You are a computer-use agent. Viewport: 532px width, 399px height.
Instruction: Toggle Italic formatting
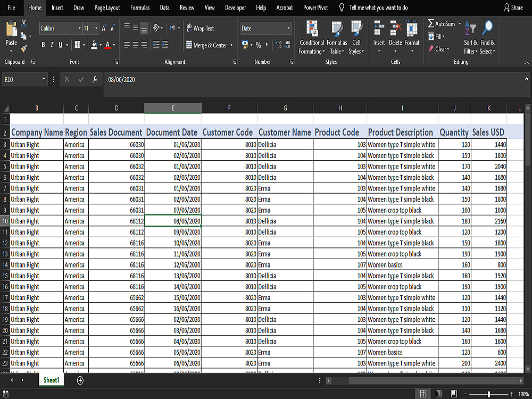pyautogui.click(x=52, y=45)
